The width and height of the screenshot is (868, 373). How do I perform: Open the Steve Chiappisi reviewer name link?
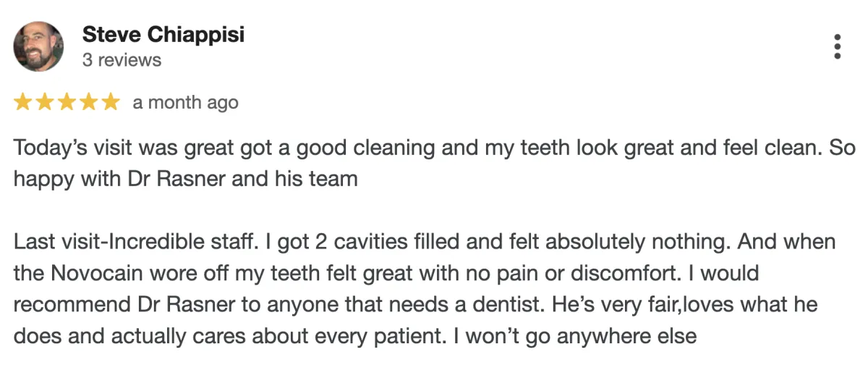pos(163,34)
